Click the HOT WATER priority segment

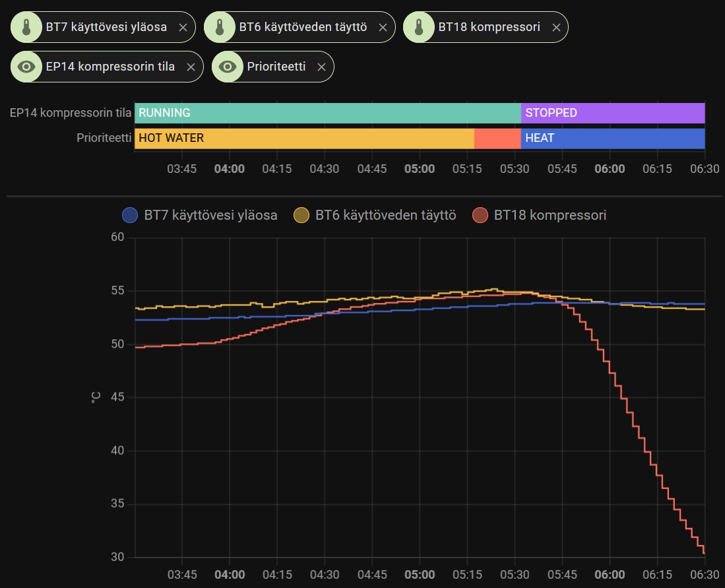[x=303, y=139]
